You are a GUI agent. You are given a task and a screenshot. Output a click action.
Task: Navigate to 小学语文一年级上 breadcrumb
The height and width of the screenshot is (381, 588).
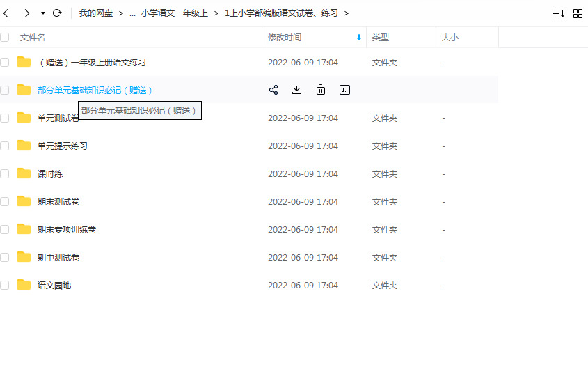click(x=175, y=13)
